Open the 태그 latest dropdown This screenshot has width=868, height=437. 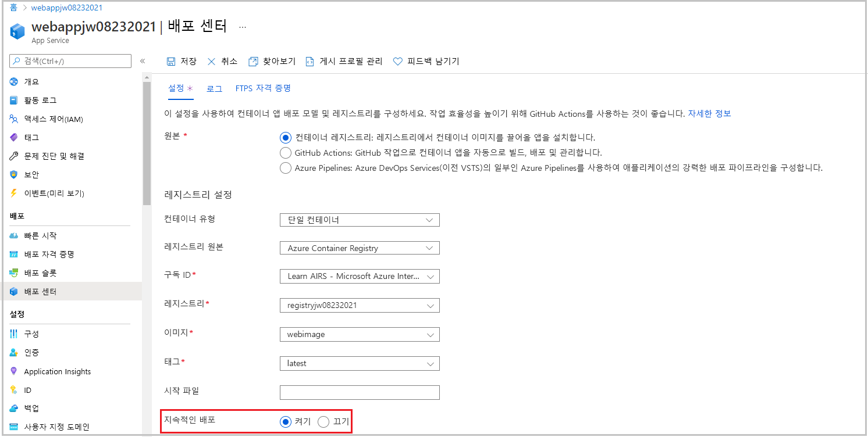[360, 363]
